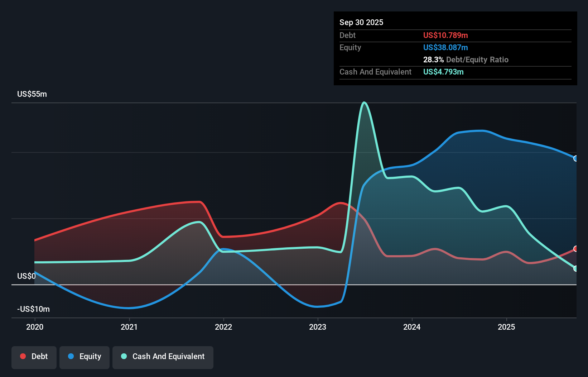Select the teal Cash endpoint marker on the chart edge
588x377 pixels.
(x=575, y=268)
